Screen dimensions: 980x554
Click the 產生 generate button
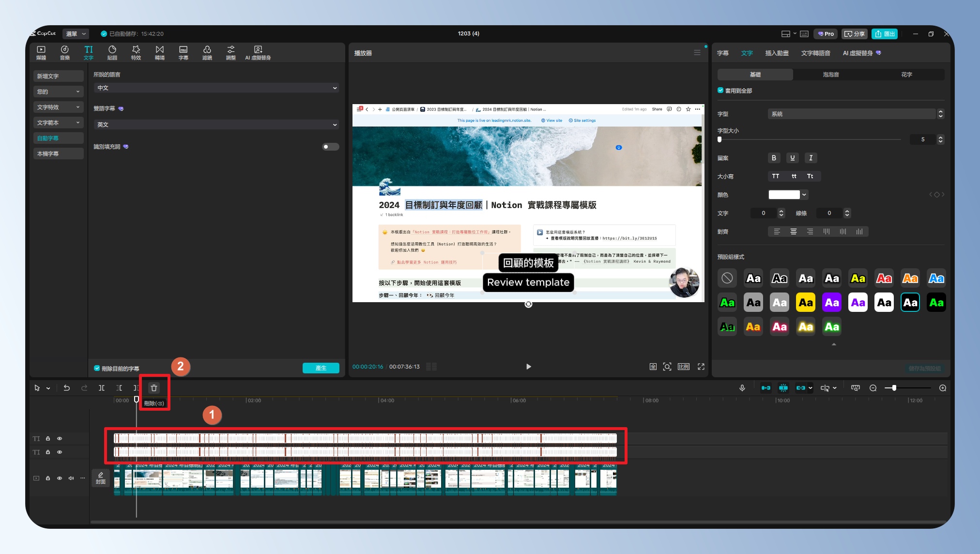pos(321,368)
